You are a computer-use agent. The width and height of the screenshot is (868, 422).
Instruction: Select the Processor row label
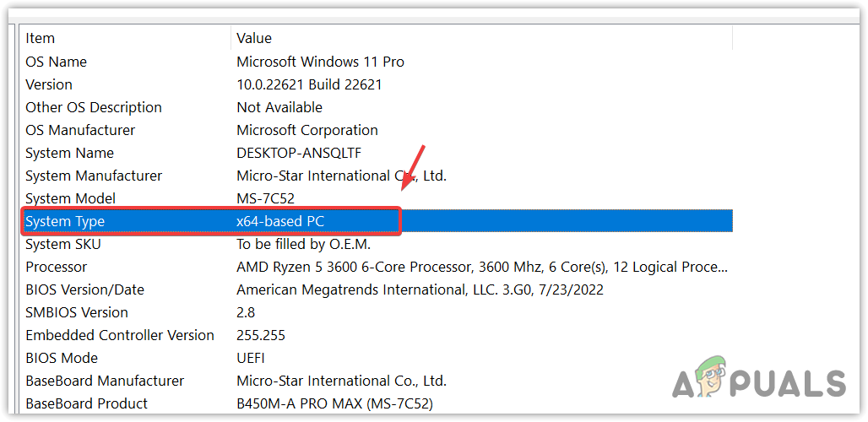(56, 267)
